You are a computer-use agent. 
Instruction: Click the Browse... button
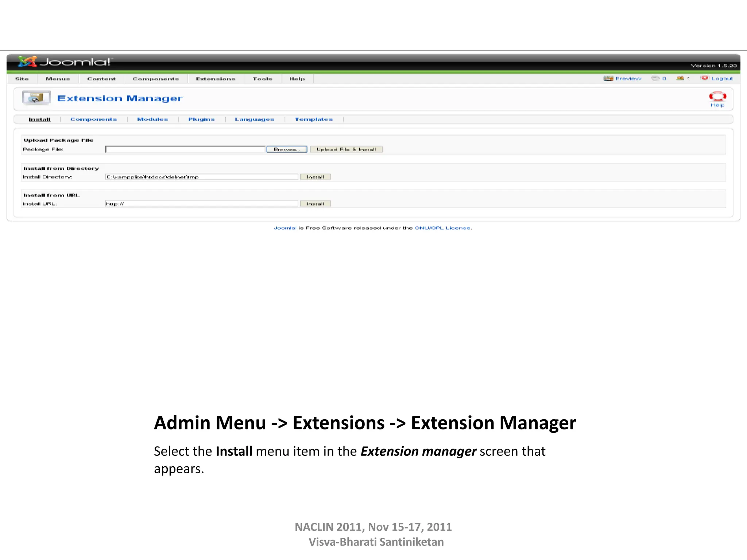(x=287, y=149)
